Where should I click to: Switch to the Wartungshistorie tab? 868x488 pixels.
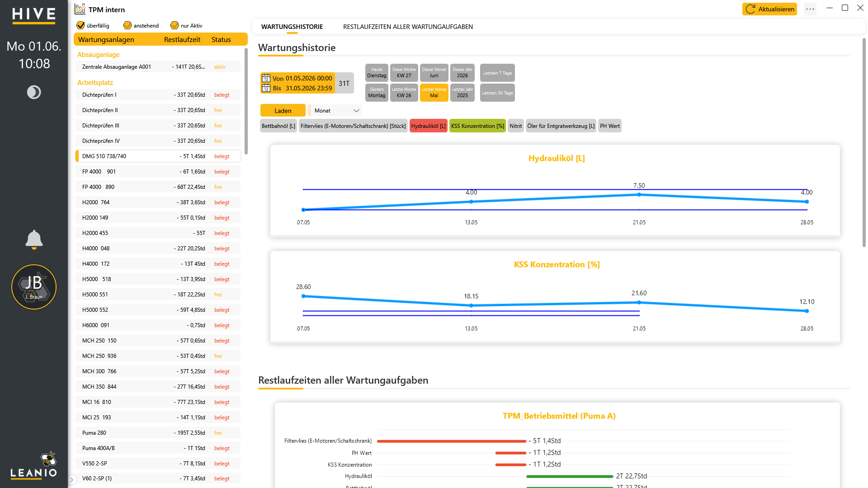(x=292, y=27)
